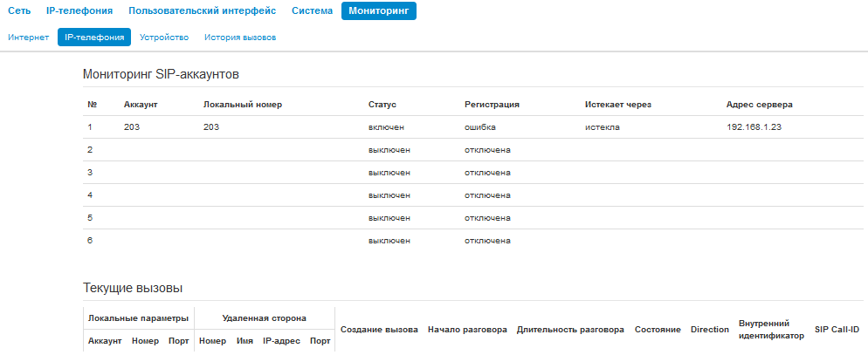Click the Длительность разговора column header
868x355 pixels.
click(570, 330)
